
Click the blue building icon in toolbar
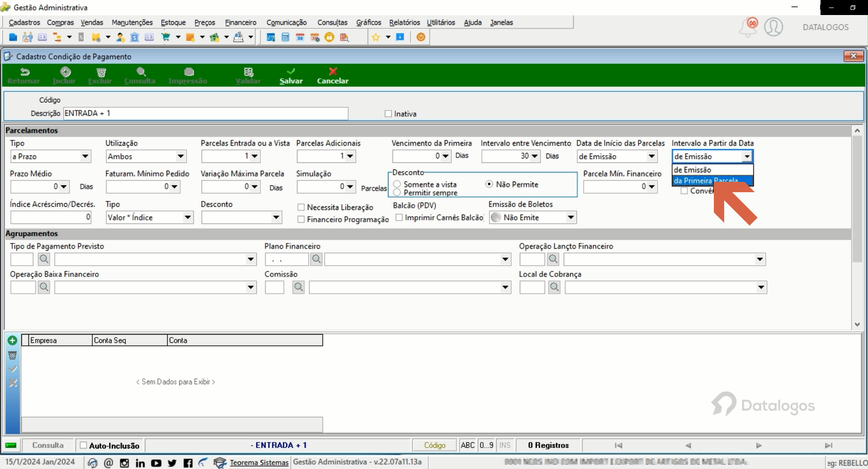pyautogui.click(x=13, y=37)
